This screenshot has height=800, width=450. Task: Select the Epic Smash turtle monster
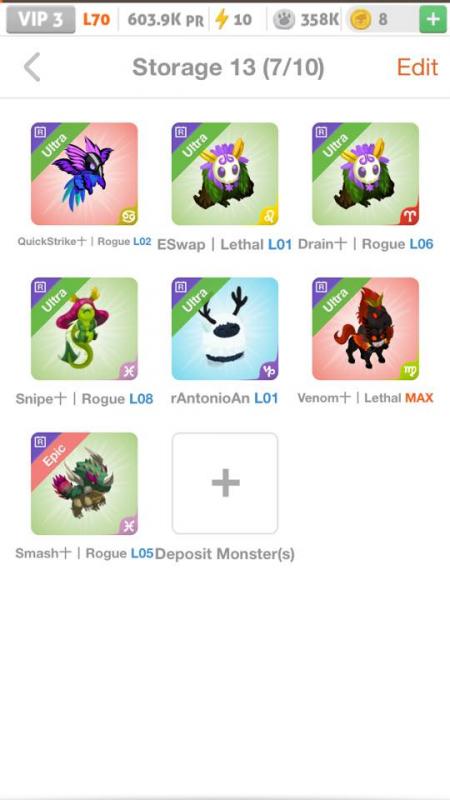click(x=84, y=484)
